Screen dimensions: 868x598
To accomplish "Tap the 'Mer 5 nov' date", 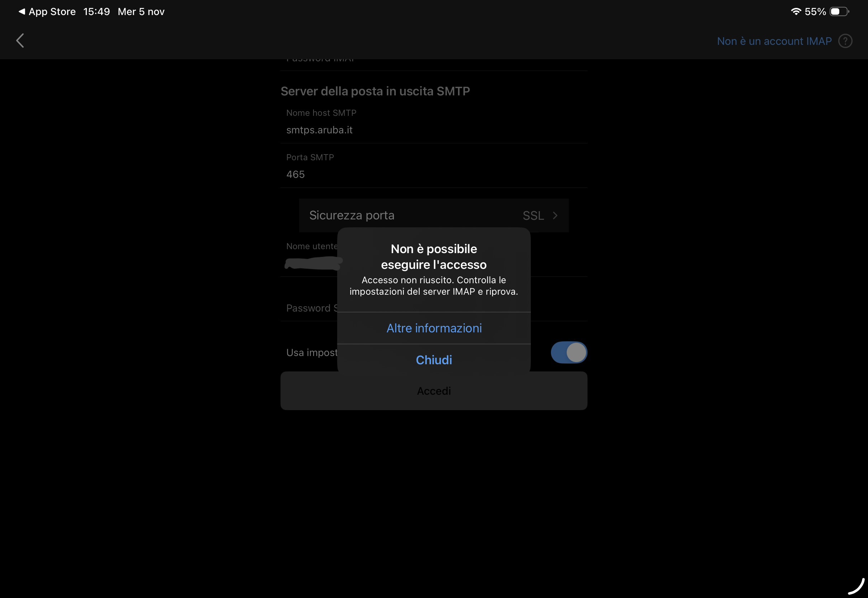I will 141,11.
